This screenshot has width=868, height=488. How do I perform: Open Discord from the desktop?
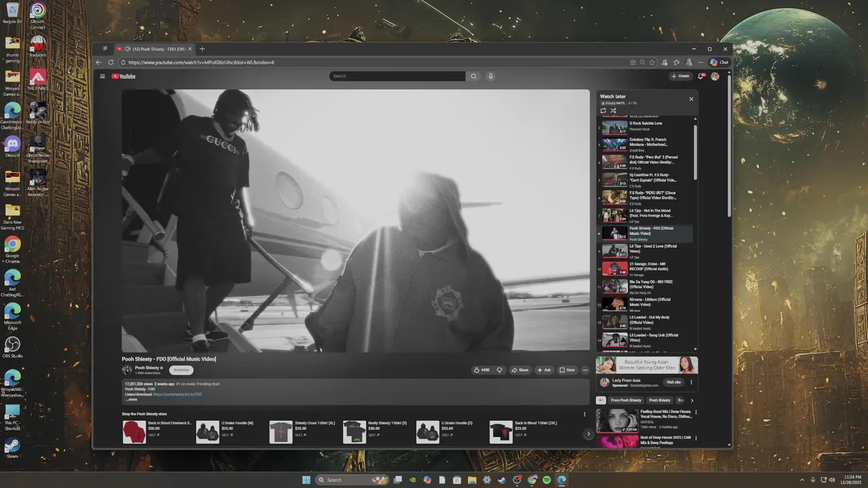(12, 146)
